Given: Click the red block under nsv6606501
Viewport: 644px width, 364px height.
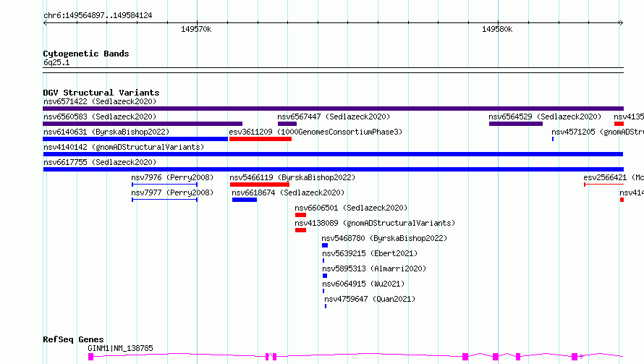Looking at the screenshot, I should (x=300, y=215).
